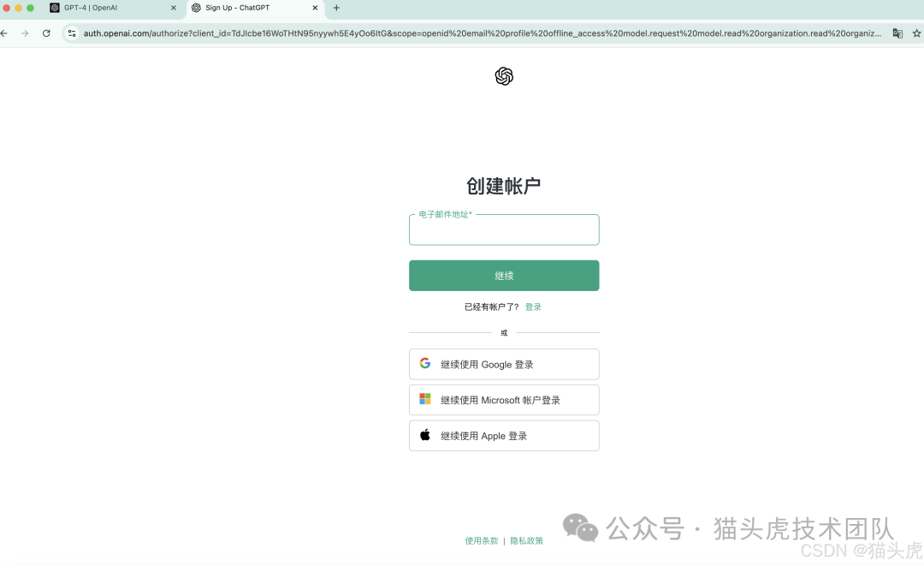Continue with Microsoft account login button

click(x=504, y=400)
